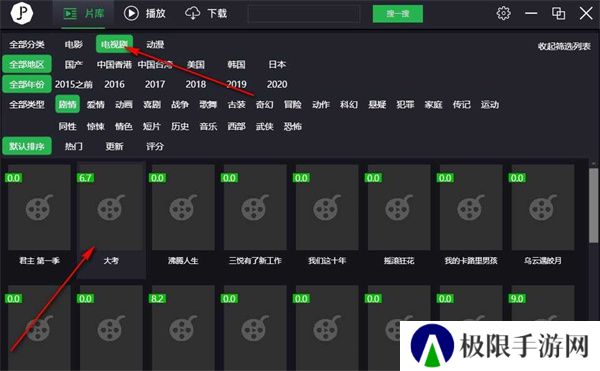
Task: Collapse filter list via 收起筛选列表
Action: pyautogui.click(x=564, y=46)
